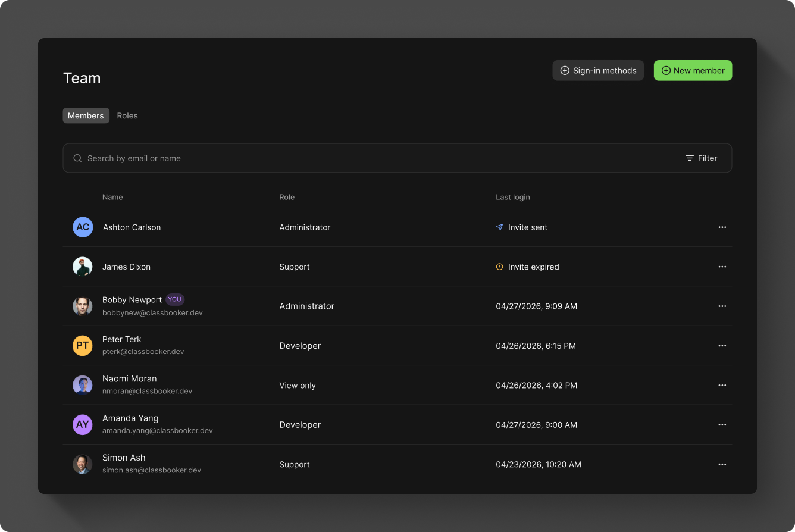795x532 pixels.
Task: Click the yellow invite expired warning icon
Action: [x=500, y=267]
